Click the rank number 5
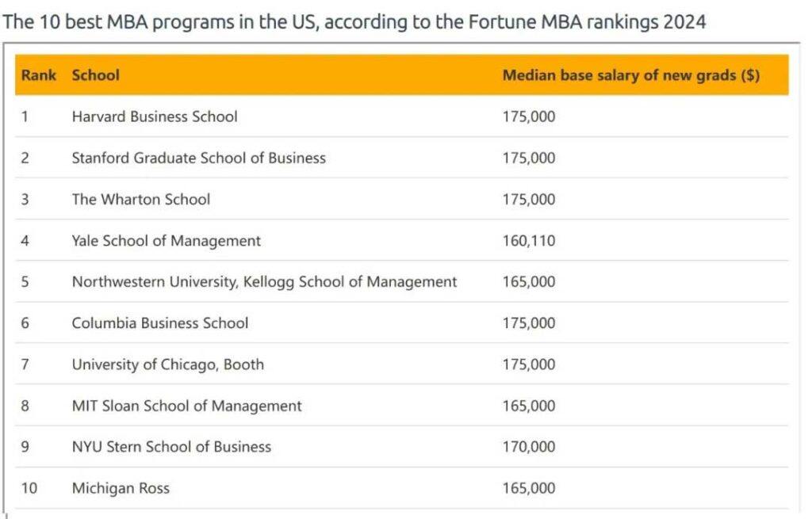The image size is (812, 519). (25, 281)
